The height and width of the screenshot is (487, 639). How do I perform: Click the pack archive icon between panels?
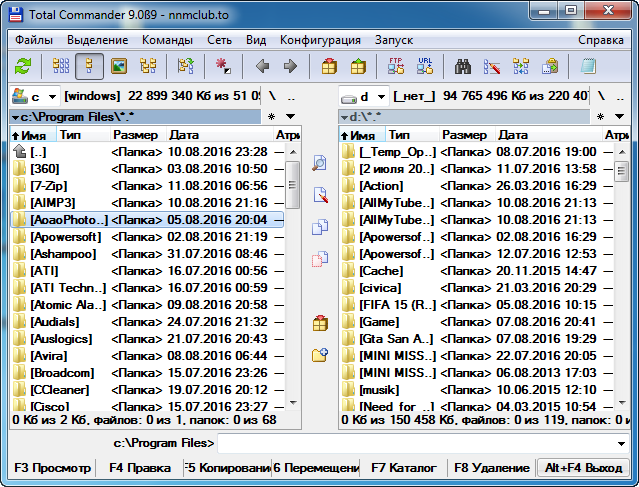[320, 323]
